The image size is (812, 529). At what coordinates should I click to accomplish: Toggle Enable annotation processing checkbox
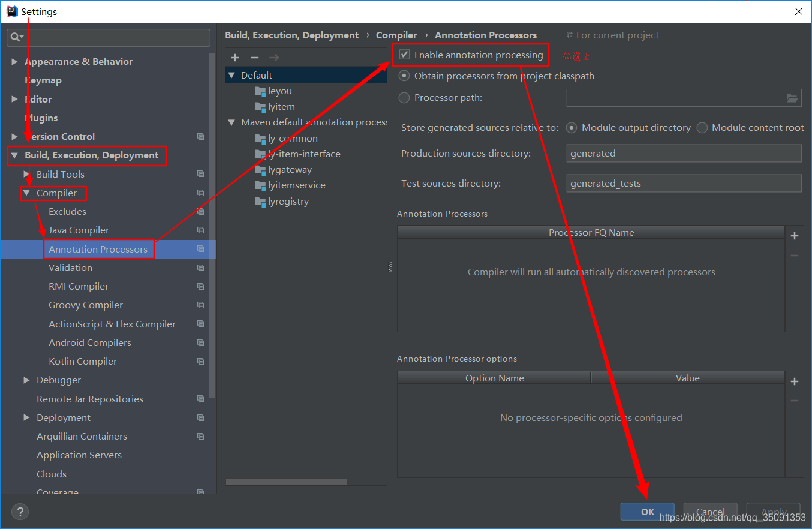pyautogui.click(x=405, y=55)
